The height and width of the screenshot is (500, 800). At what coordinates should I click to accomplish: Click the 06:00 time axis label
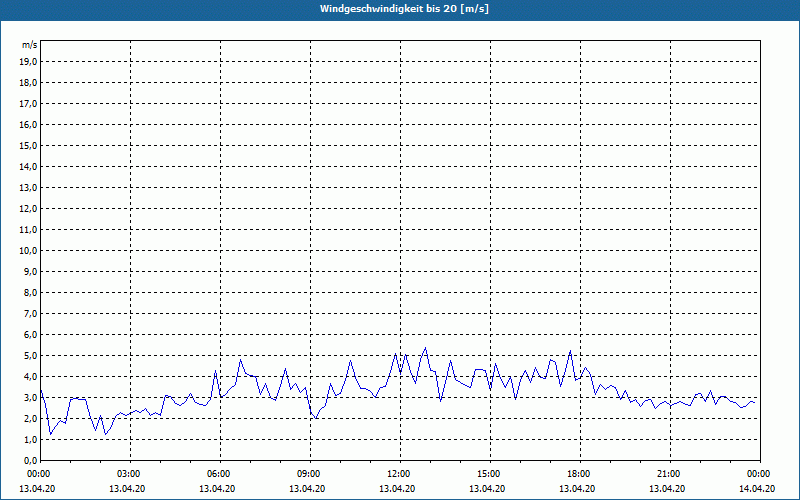[220, 474]
